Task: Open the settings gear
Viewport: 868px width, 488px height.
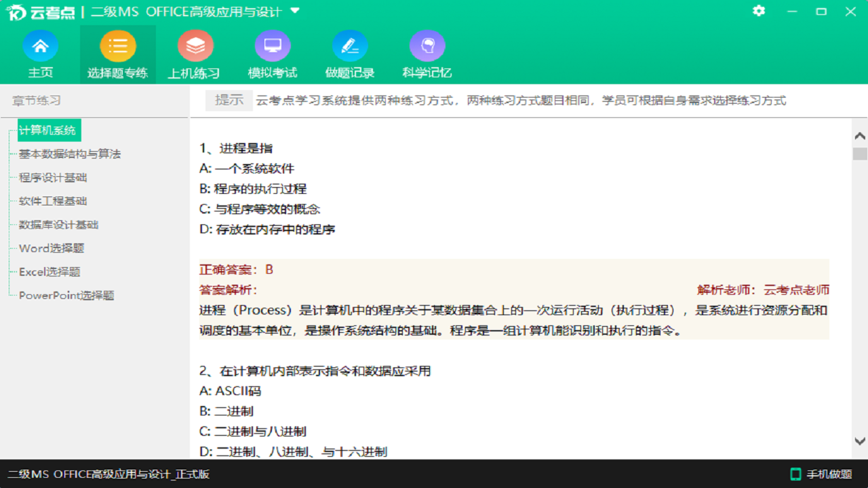Action: (758, 11)
